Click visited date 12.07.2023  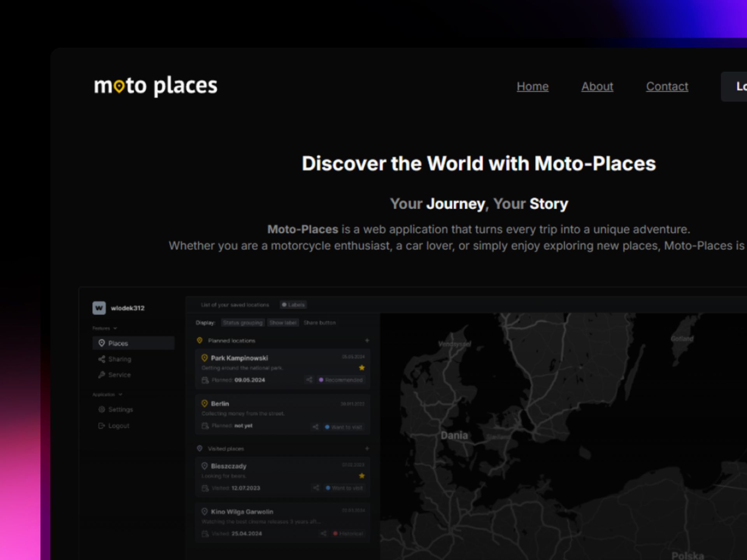click(x=246, y=488)
